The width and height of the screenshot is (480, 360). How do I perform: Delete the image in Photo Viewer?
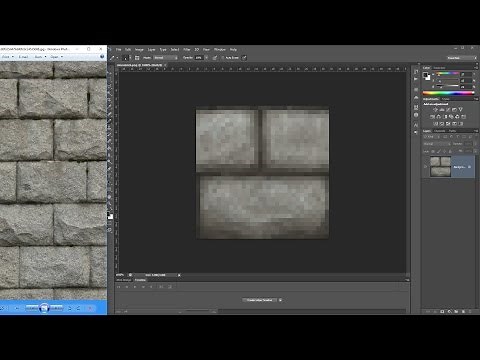90,308
